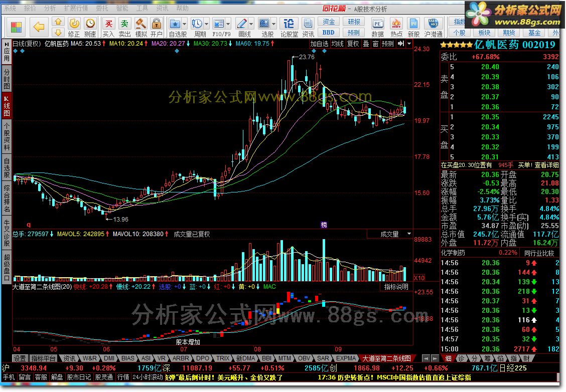Open the 指标说明 indicator description
Screen dimensions: 566x392
pos(396,287)
